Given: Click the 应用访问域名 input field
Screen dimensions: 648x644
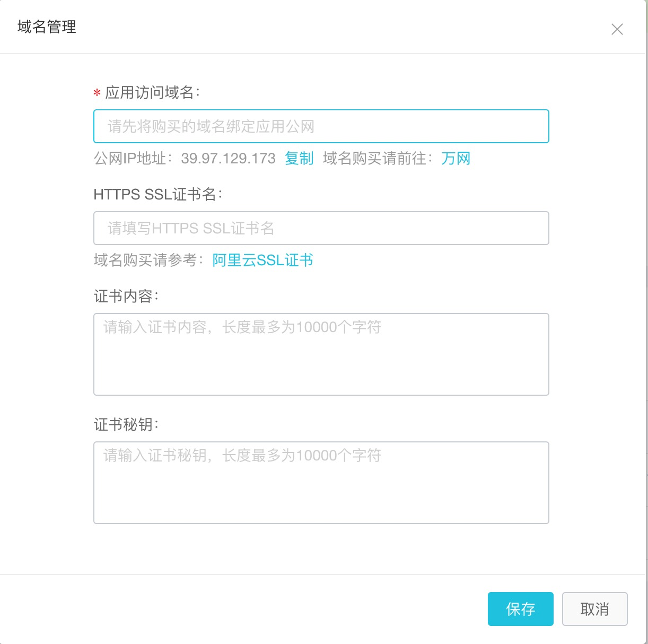Looking at the screenshot, I should click(x=321, y=126).
